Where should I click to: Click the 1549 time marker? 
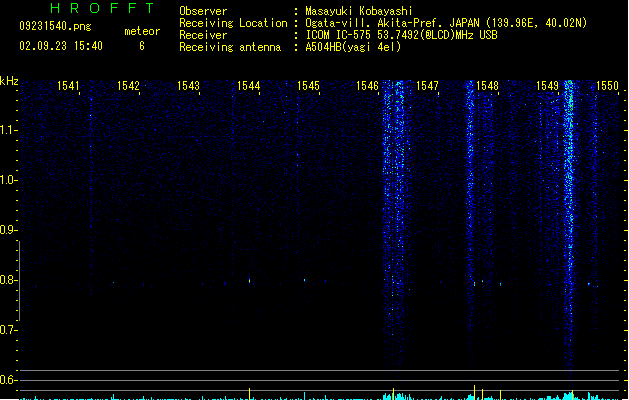[547, 86]
